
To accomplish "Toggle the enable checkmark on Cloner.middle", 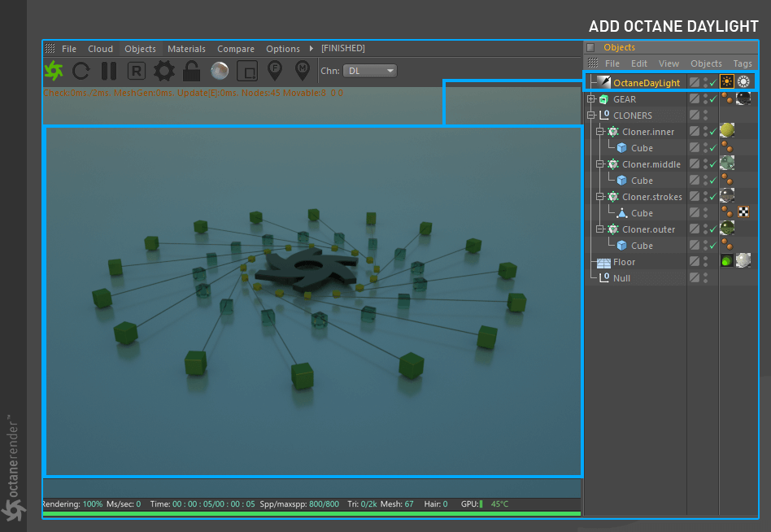I will pyautogui.click(x=713, y=164).
